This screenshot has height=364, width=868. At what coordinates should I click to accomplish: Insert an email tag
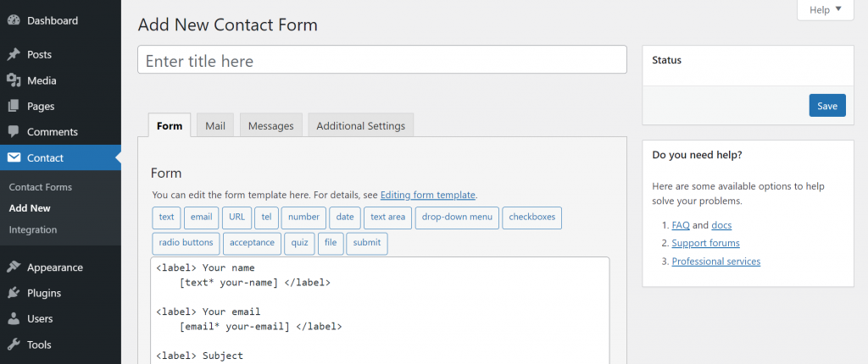(202, 218)
